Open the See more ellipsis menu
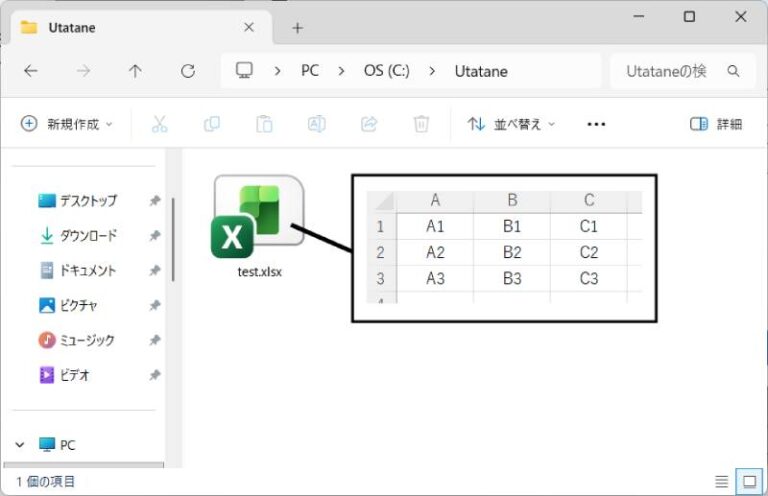Viewport: 768px width, 496px height. pos(596,124)
